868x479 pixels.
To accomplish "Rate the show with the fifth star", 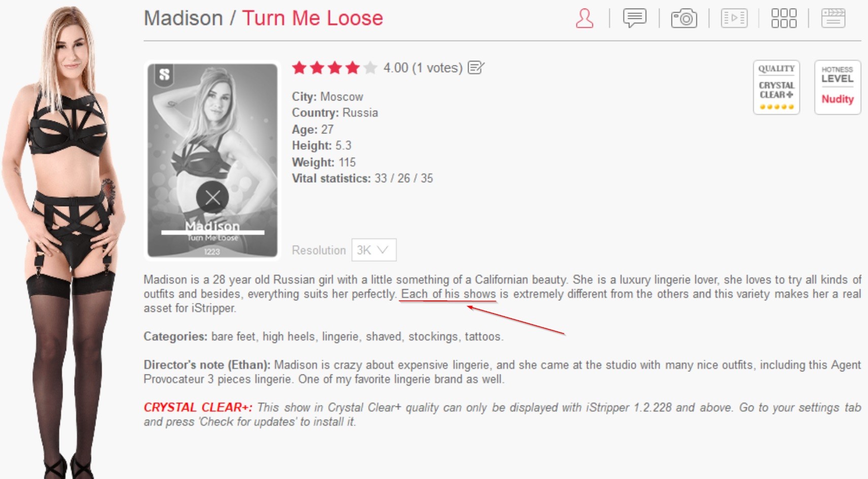I will [370, 67].
